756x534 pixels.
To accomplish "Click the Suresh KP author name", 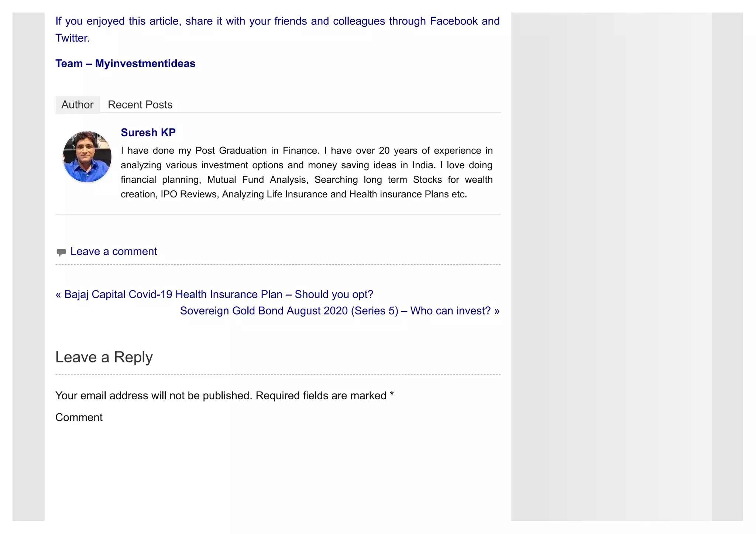I will (x=148, y=132).
